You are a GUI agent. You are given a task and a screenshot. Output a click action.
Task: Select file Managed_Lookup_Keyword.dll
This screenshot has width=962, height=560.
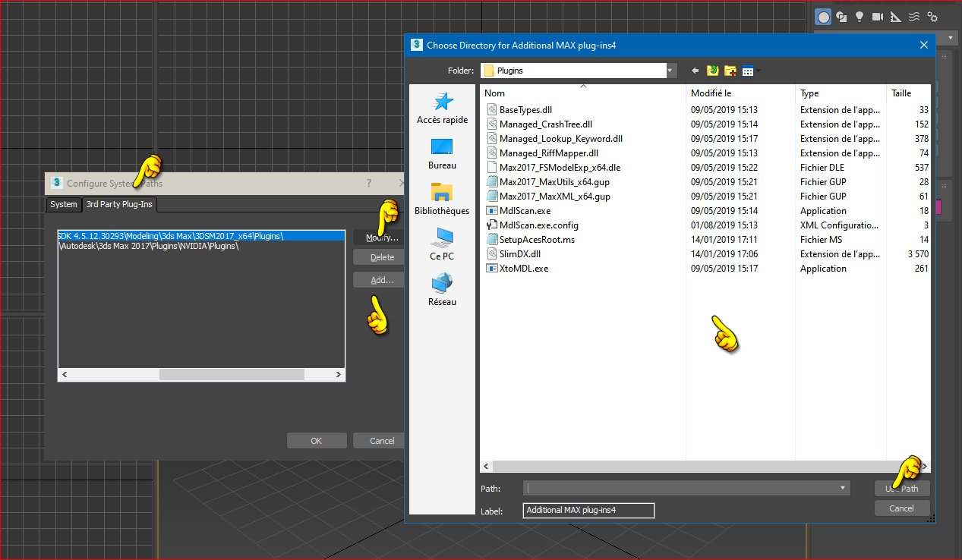pos(561,139)
